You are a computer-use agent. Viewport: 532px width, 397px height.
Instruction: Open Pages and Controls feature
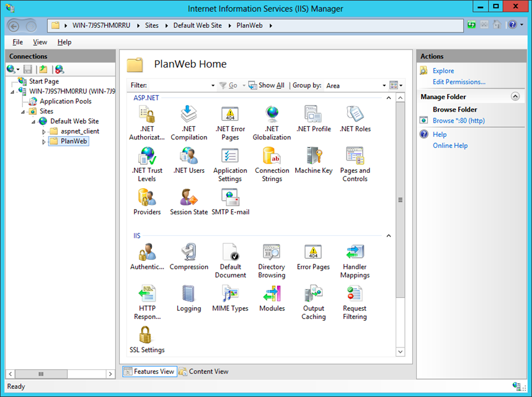355,164
